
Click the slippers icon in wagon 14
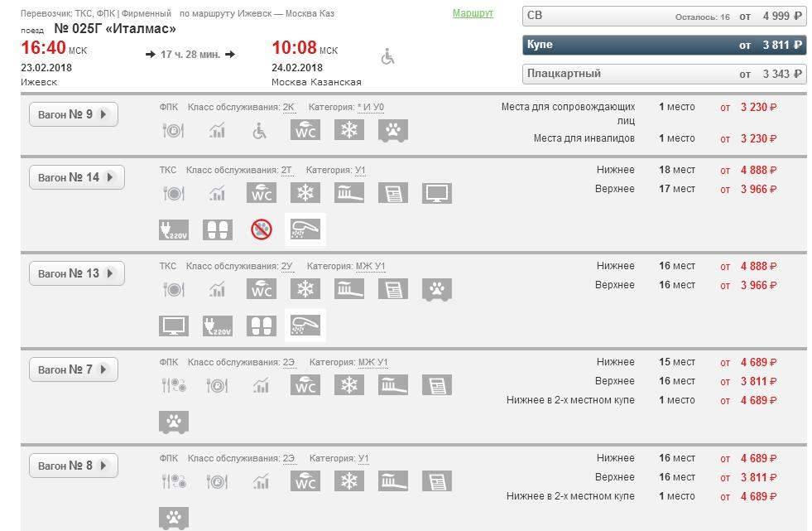click(218, 229)
